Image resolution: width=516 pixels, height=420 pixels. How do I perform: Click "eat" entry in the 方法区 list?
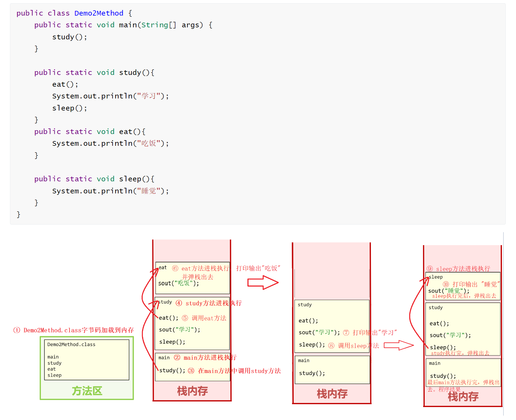(51, 369)
